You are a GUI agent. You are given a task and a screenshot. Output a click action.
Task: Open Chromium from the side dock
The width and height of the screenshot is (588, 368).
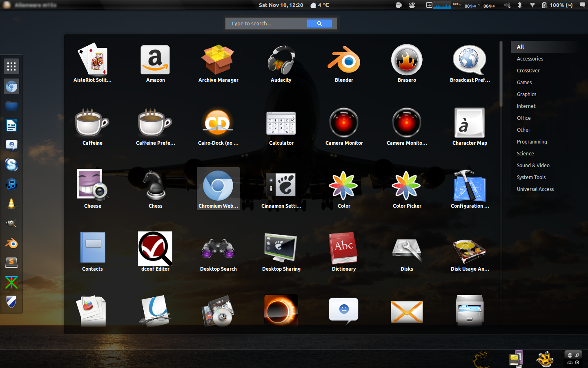tap(11, 87)
